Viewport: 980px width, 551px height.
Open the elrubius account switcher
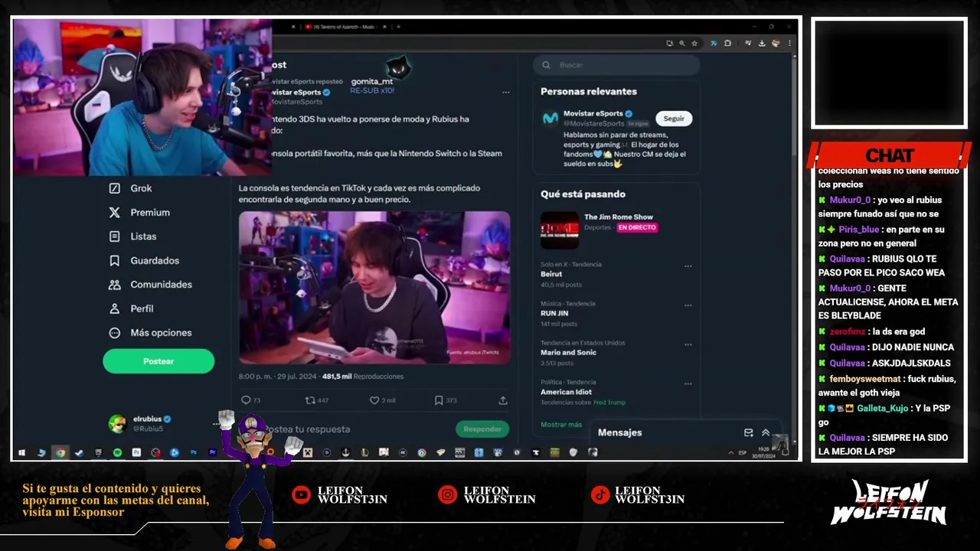[164, 423]
